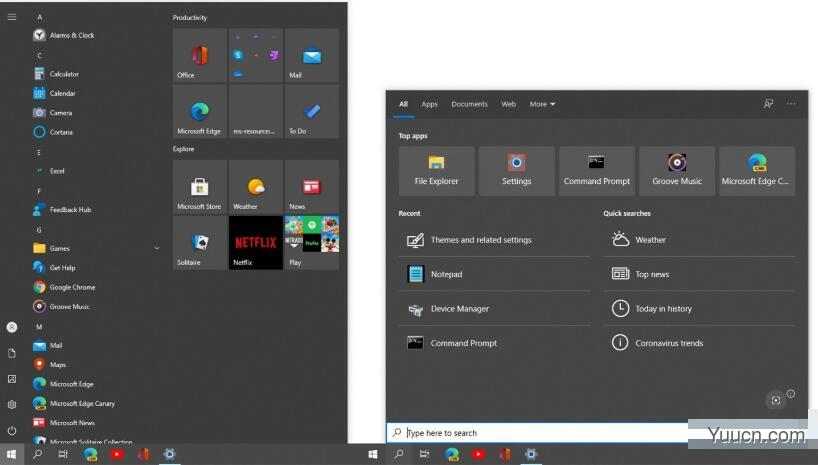Open Settings gear on the right taskbar
The image size is (818, 465).
pyautogui.click(x=531, y=454)
